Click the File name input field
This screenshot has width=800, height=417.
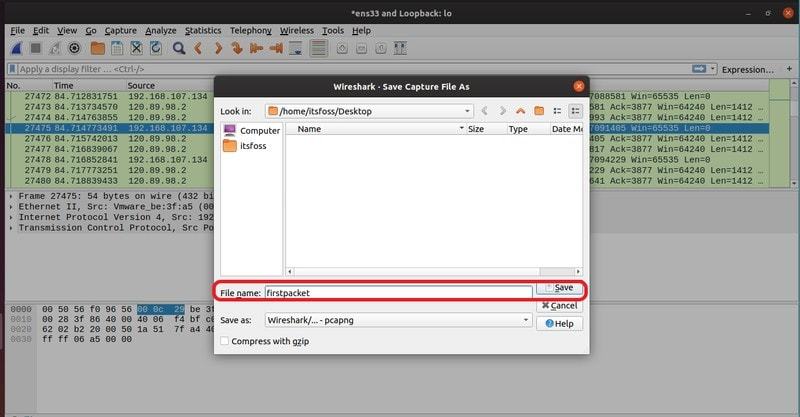click(x=397, y=293)
